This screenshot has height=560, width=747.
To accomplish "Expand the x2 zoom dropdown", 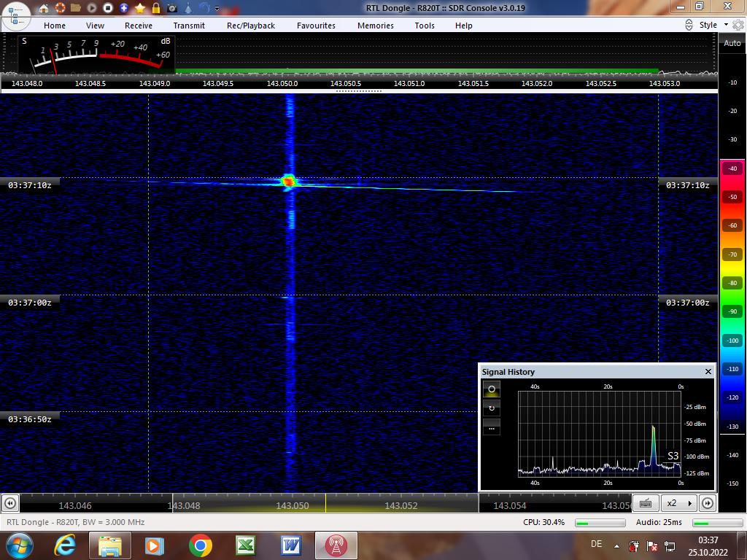I will 680,503.
